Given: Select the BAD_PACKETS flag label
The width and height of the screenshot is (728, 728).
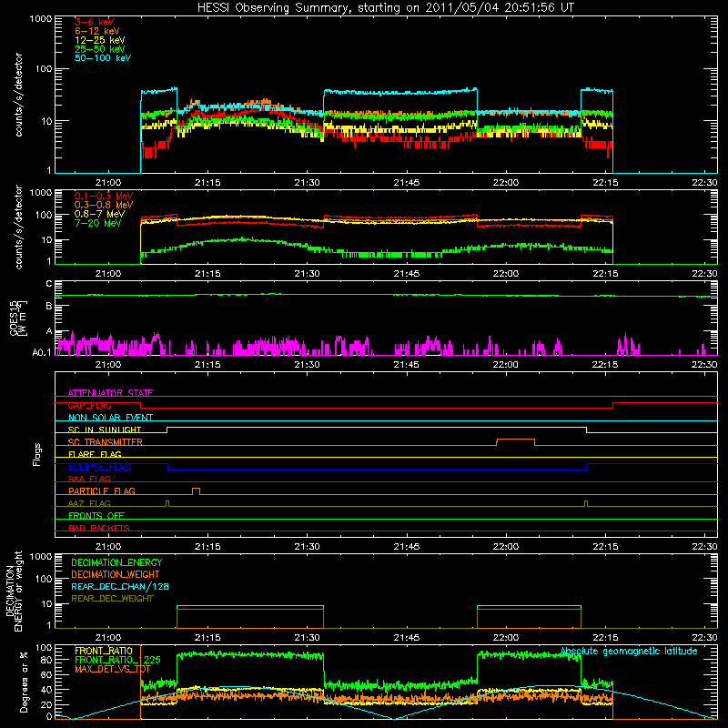Looking at the screenshot, I should (99, 528).
